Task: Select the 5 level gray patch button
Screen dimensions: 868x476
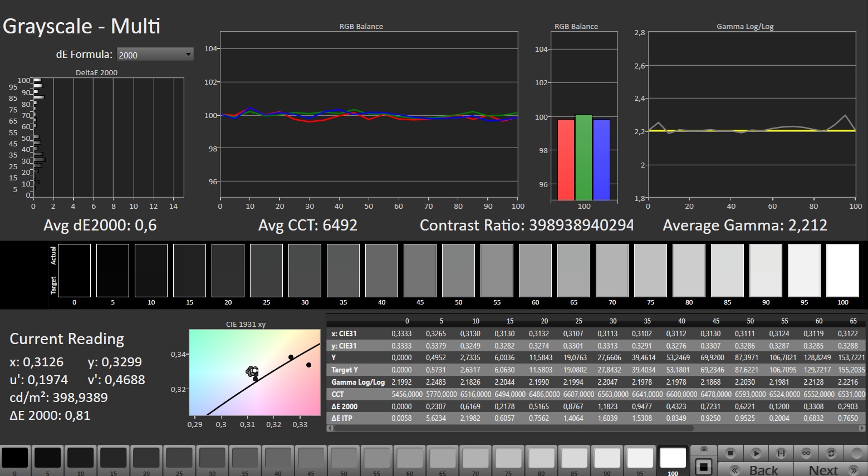Action: pos(48,460)
